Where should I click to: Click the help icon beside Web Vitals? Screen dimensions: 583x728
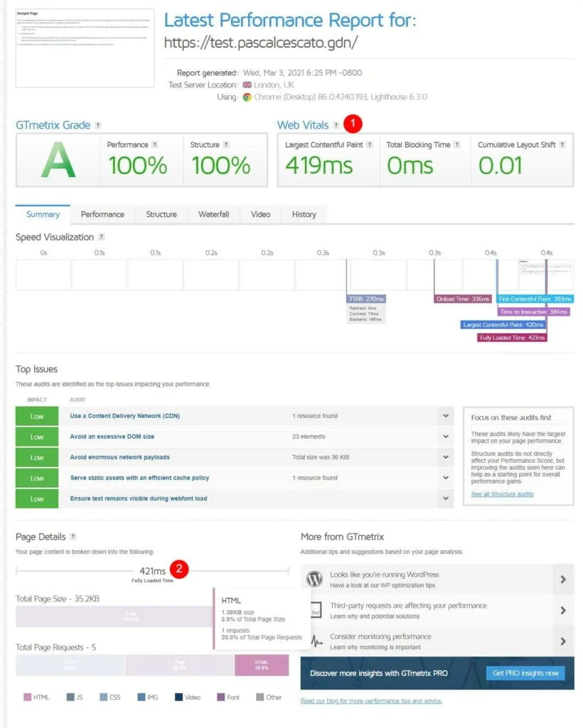[x=336, y=125]
